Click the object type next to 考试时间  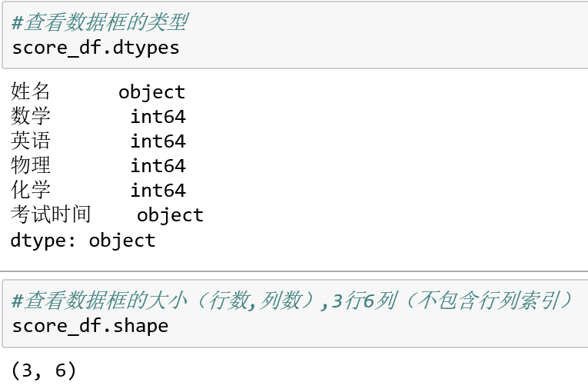[170, 216]
